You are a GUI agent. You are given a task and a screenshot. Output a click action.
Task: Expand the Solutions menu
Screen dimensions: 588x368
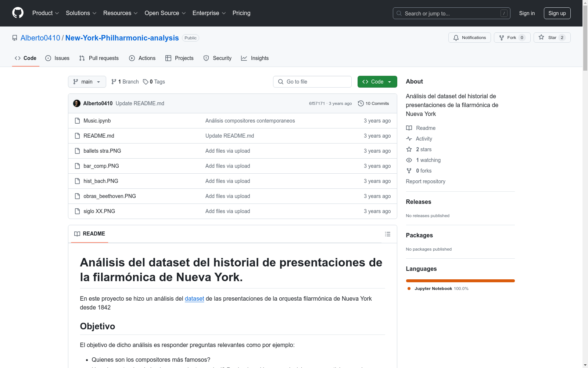click(81, 13)
